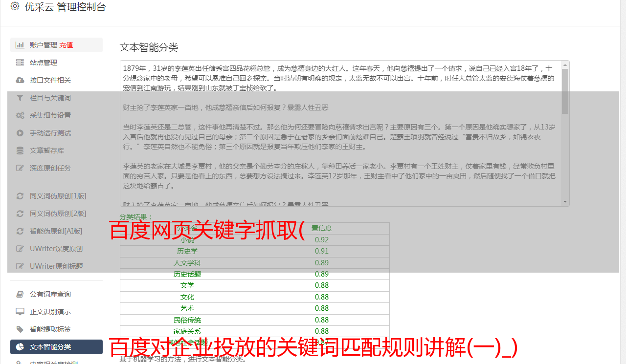The height and width of the screenshot is (364, 626).
Task: Click the text area scrollbar up arrow
Action: pos(565,64)
